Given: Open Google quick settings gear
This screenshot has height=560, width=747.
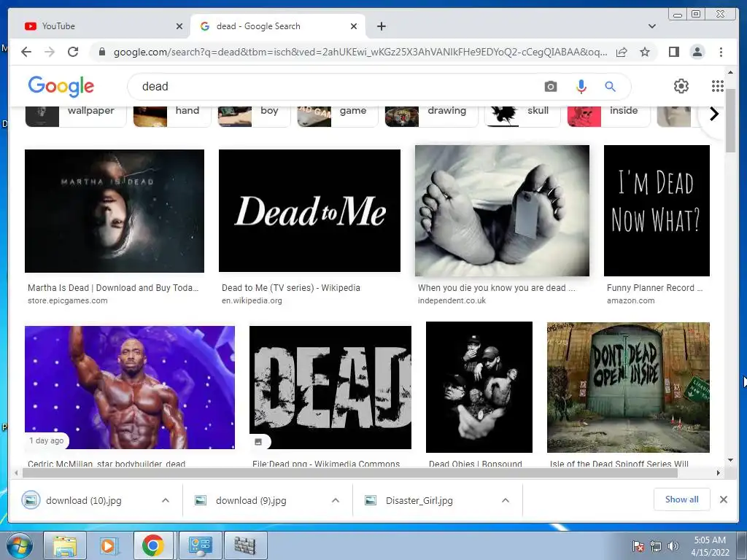Looking at the screenshot, I should pos(681,86).
